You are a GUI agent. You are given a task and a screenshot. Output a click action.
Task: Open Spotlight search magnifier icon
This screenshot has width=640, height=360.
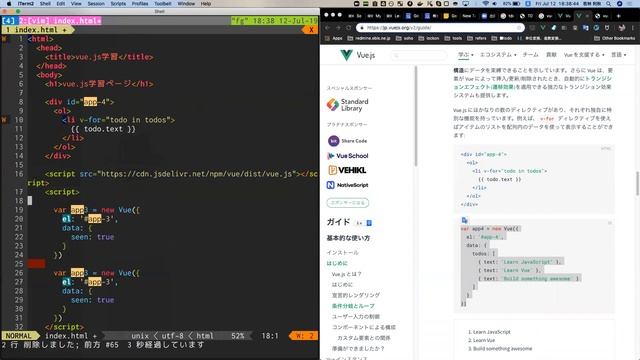tap(609, 4)
